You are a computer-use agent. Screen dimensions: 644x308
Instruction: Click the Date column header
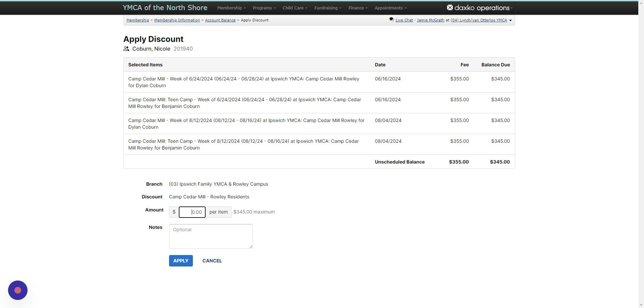point(380,65)
